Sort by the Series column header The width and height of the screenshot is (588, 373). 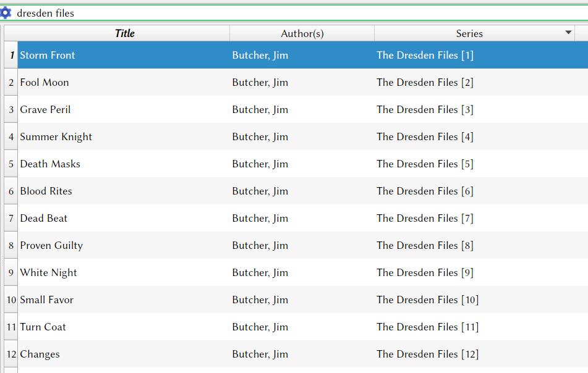(x=474, y=33)
